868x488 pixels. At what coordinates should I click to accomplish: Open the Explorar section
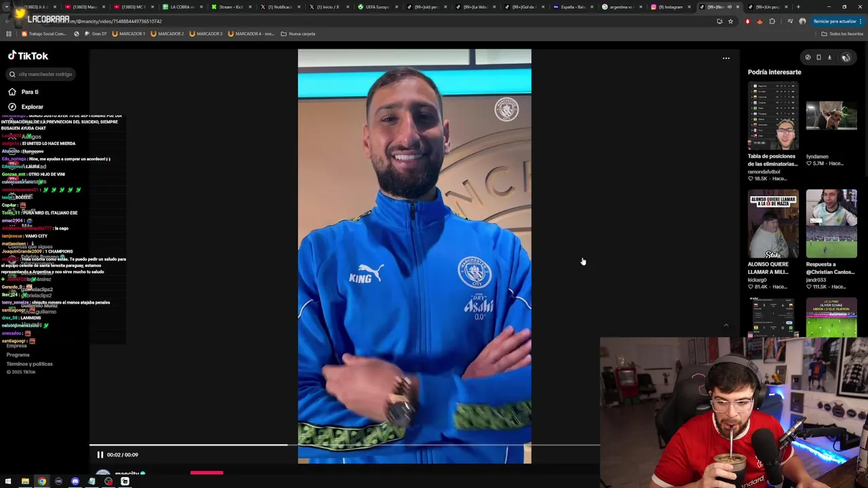tap(26, 106)
